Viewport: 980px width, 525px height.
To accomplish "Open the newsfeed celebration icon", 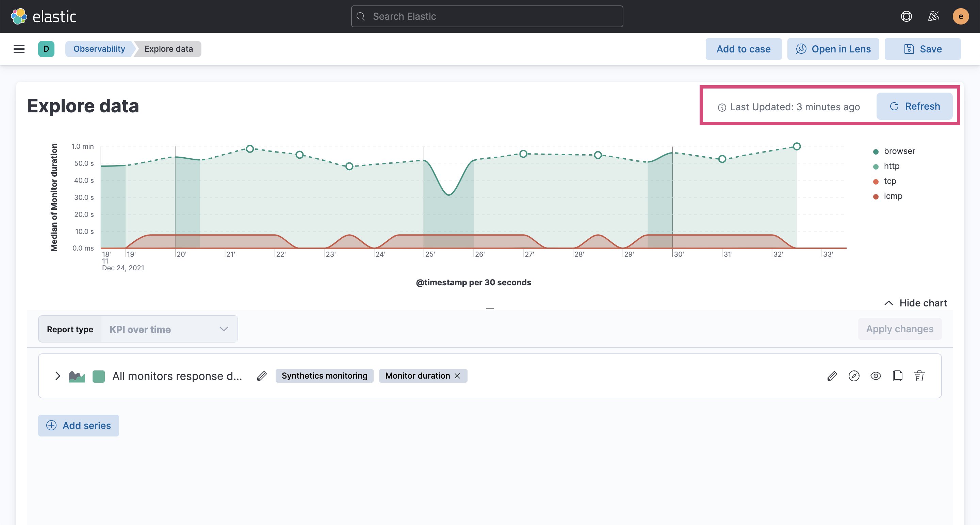I will (933, 16).
